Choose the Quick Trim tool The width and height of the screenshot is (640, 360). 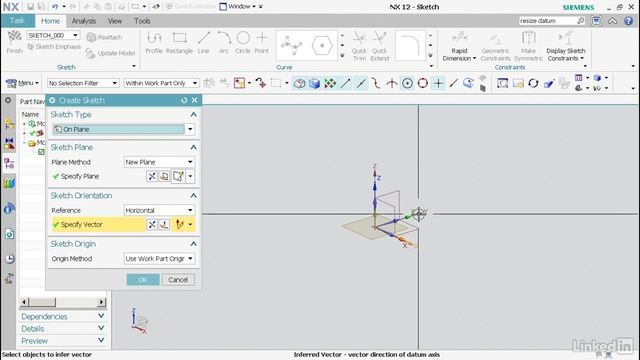[359, 46]
